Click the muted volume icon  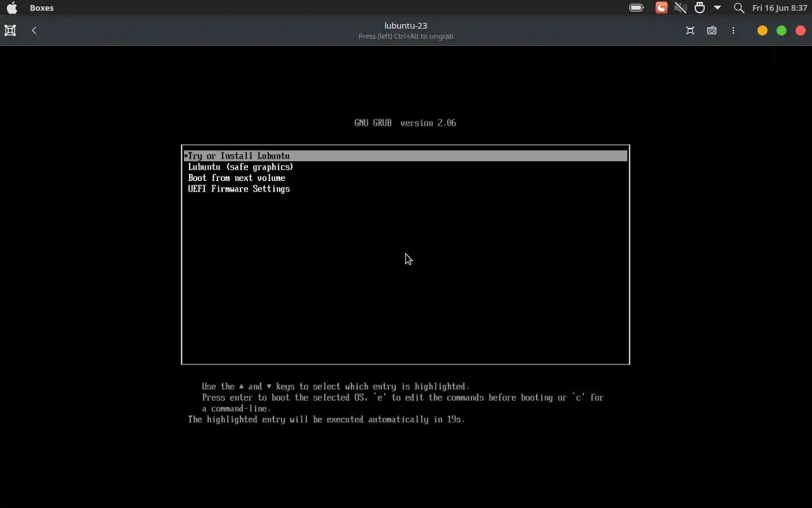point(680,8)
